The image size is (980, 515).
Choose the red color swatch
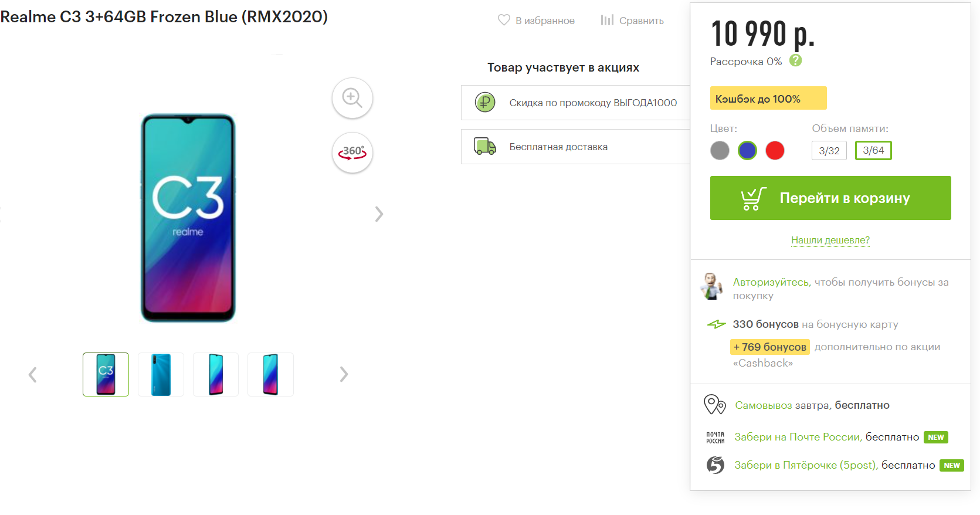[775, 151]
